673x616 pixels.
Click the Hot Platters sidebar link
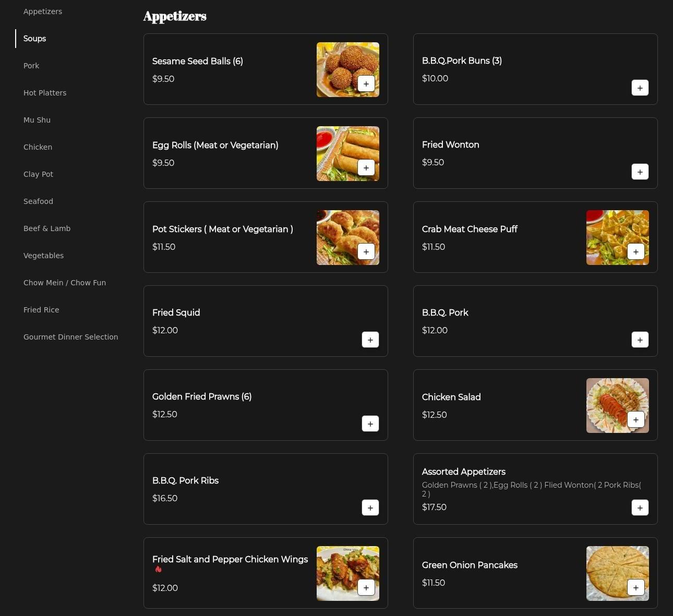tap(45, 93)
